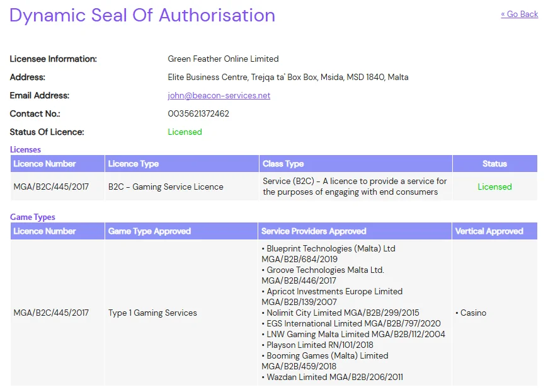Image resolution: width=548 pixels, height=392 pixels.
Task: Click the Casino vertical entry
Action: click(x=472, y=313)
